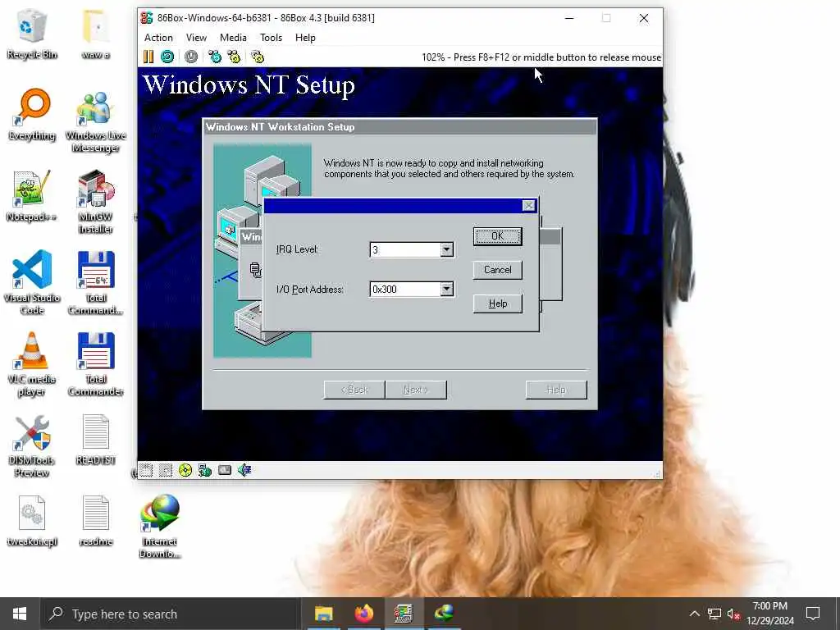
Task: Open the Recycle Bin desktop icon
Action: point(32,34)
